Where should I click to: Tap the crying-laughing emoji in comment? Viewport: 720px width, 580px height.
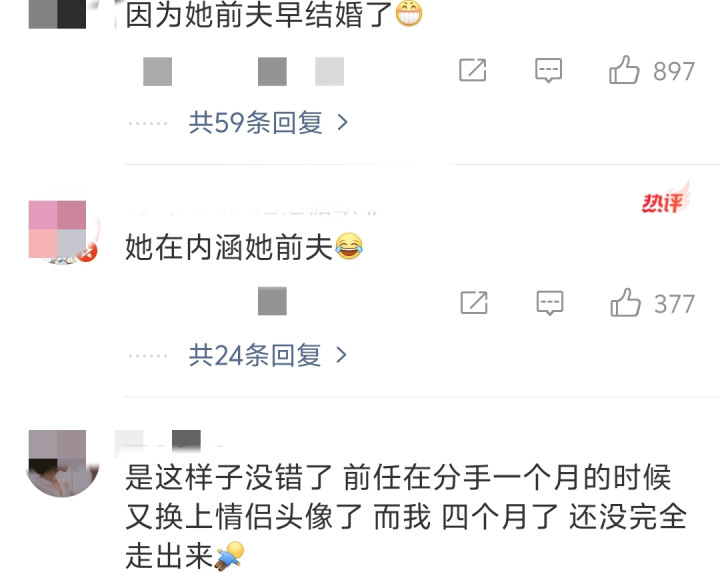(x=349, y=247)
